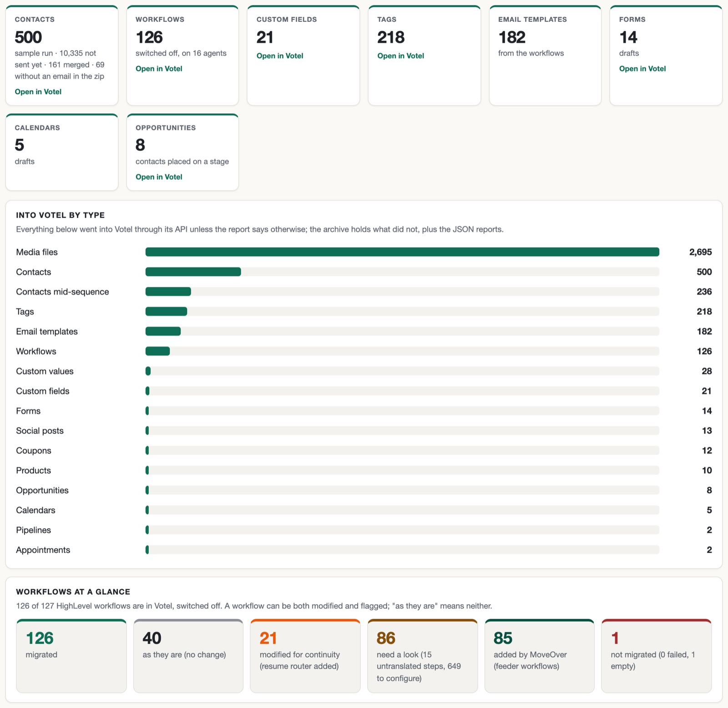Click the 126 of 127 HighLevel workflows sentence

(x=254, y=606)
